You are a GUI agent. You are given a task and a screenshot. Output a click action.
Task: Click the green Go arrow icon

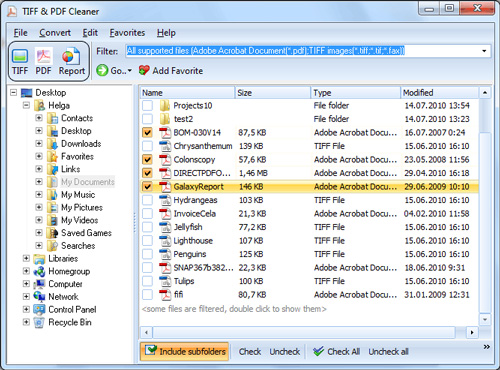[102, 70]
